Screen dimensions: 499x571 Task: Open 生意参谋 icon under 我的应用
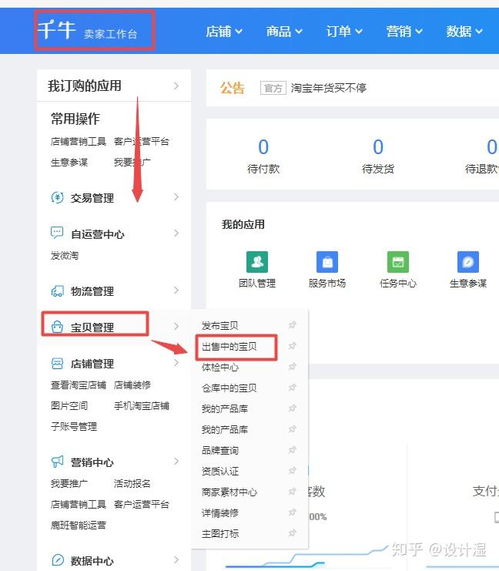pyautogui.click(x=468, y=262)
